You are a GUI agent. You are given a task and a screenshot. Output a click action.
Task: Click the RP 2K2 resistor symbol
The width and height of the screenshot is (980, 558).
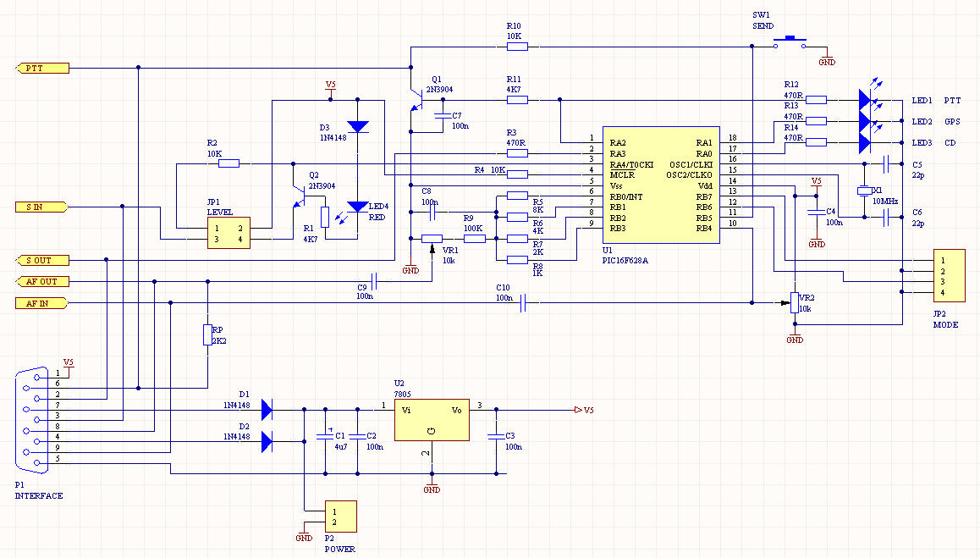click(207, 334)
